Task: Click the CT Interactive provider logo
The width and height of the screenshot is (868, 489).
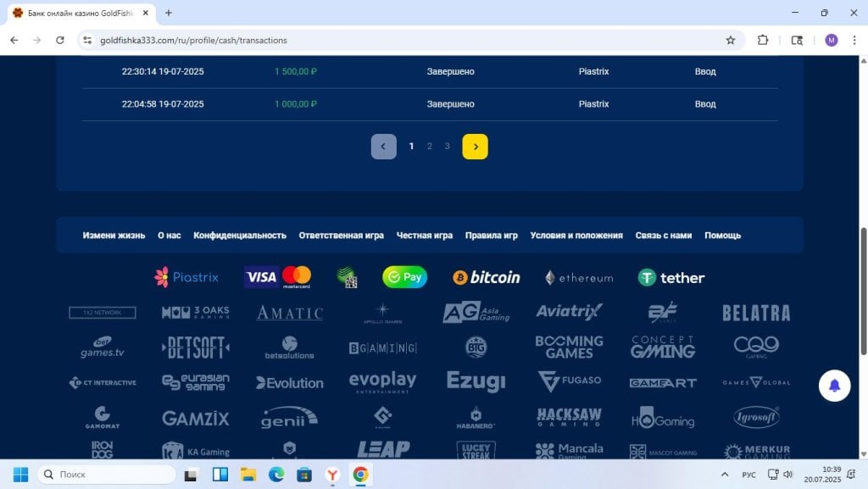Action: (103, 382)
